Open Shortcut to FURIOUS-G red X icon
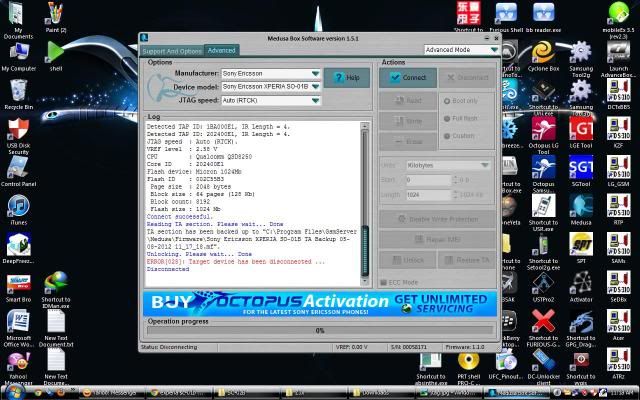 (543, 329)
